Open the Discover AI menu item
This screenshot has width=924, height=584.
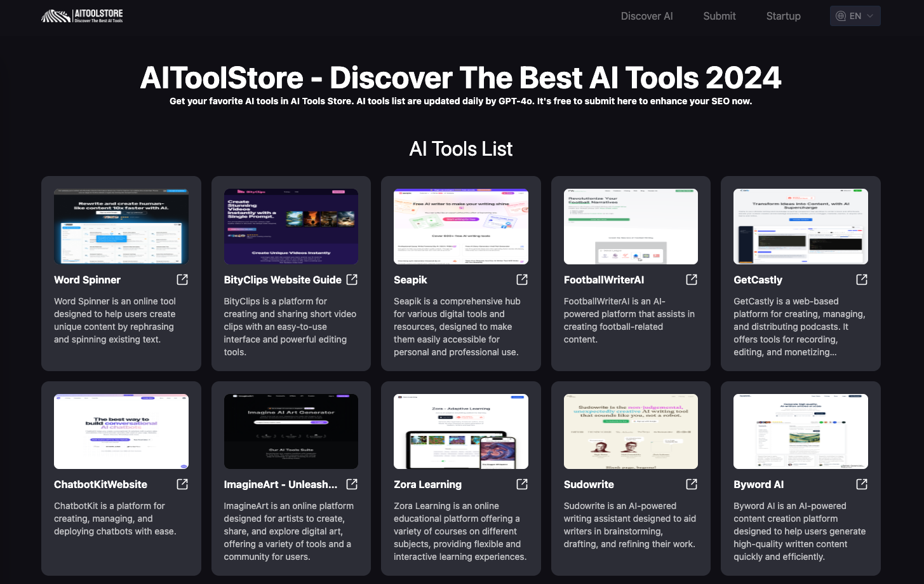click(646, 16)
